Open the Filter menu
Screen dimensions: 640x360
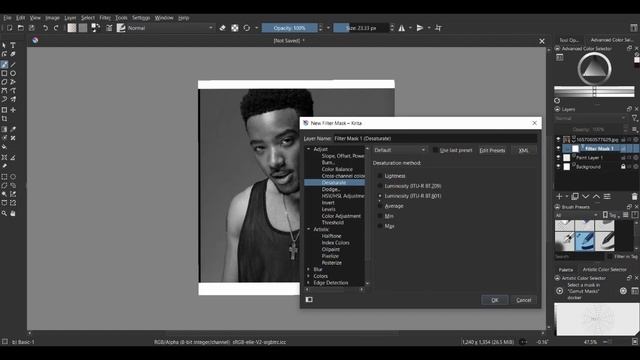point(105,18)
